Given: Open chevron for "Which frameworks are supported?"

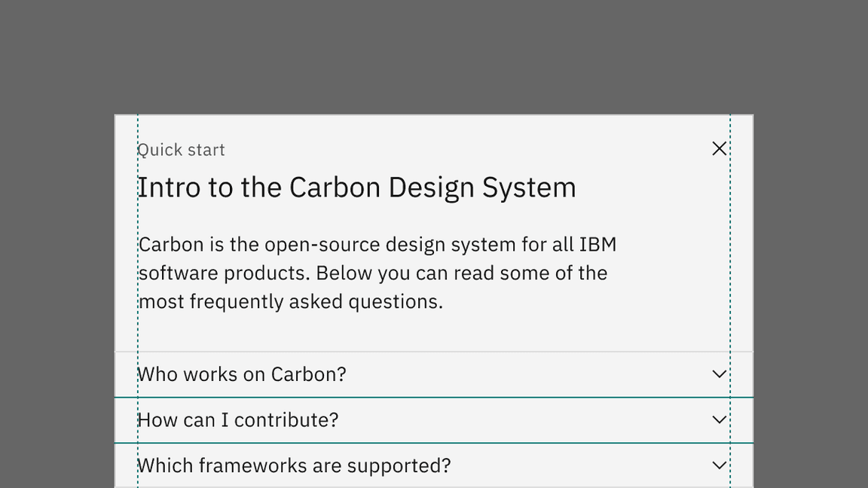Looking at the screenshot, I should coord(720,465).
